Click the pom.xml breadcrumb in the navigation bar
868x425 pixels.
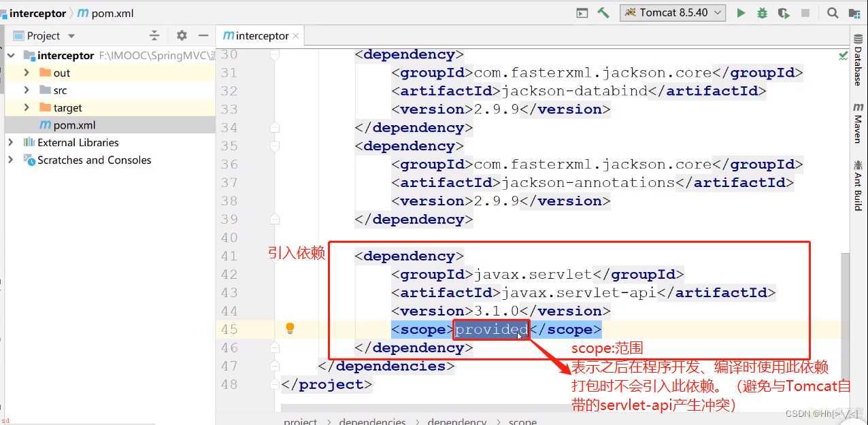[x=107, y=13]
